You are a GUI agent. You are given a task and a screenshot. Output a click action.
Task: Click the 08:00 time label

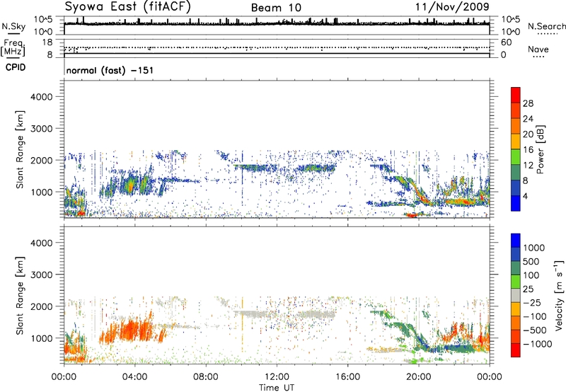[x=206, y=377]
